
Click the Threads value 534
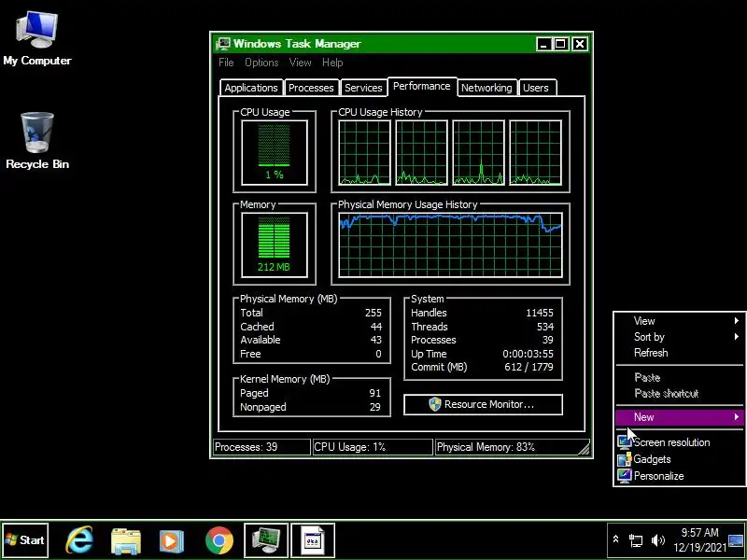[545, 327]
